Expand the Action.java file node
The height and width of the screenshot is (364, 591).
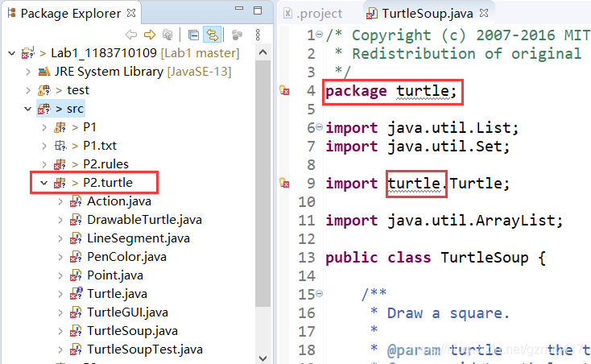[x=60, y=201]
